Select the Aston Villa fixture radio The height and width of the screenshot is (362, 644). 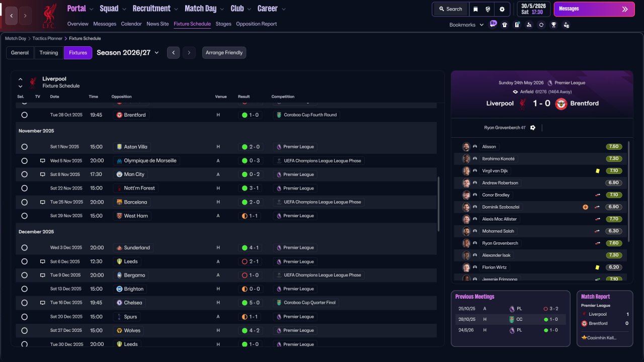(24, 147)
